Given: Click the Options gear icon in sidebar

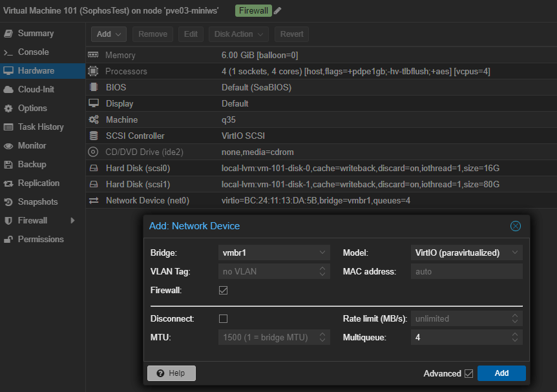Looking at the screenshot, I should 8,108.
